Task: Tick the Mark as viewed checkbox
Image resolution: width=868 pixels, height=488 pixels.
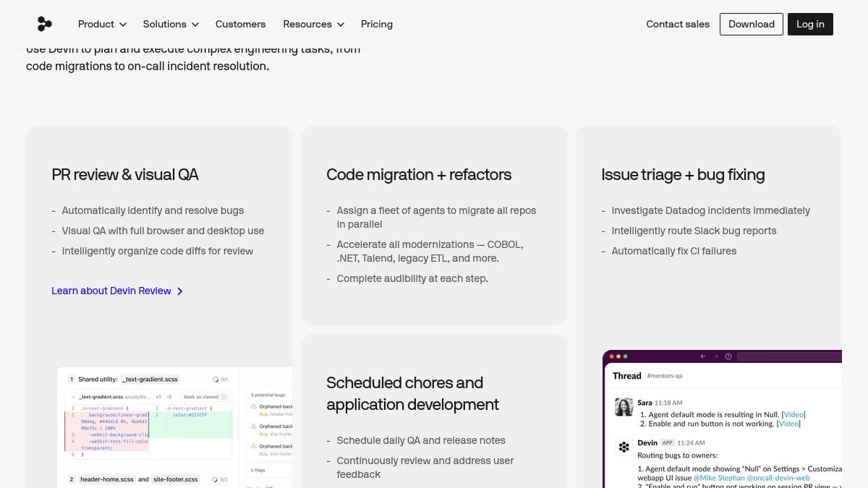Action: click(224, 397)
